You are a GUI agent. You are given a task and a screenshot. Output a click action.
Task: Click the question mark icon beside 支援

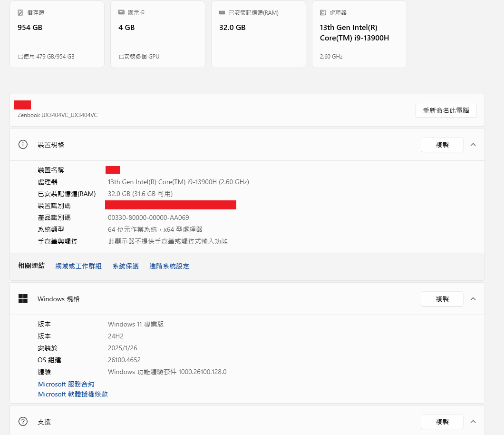[23, 421]
